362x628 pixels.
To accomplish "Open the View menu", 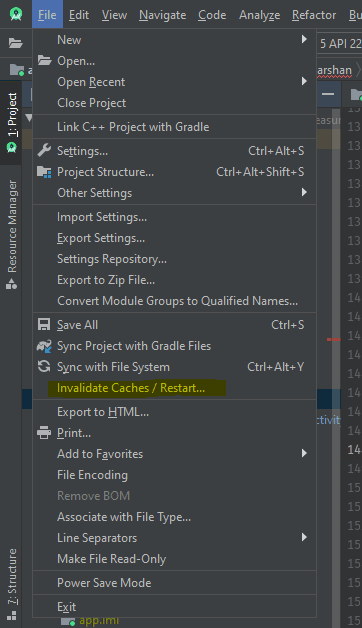I will point(114,15).
